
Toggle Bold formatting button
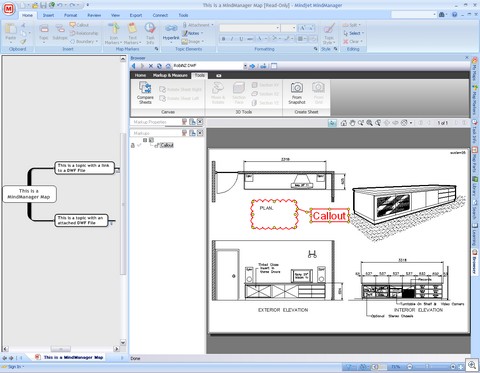(224, 39)
